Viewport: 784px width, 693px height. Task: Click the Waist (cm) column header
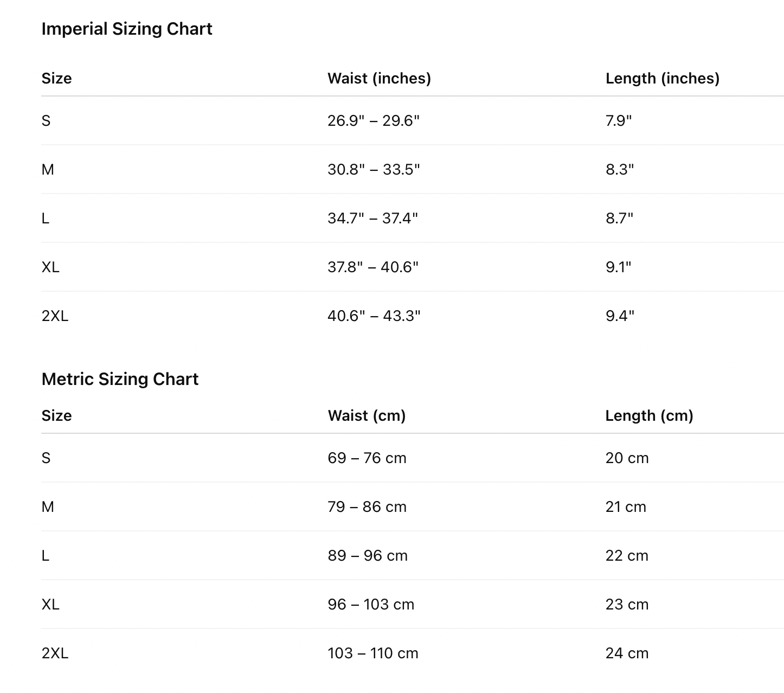click(x=367, y=415)
